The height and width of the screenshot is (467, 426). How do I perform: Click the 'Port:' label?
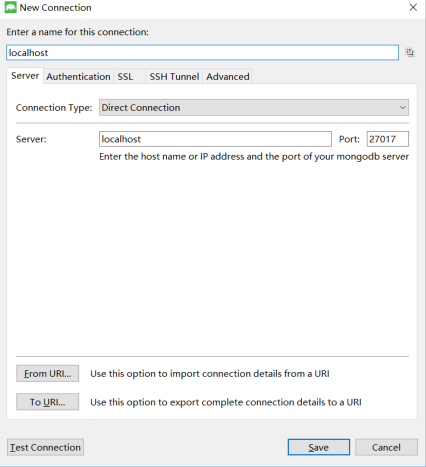click(349, 139)
